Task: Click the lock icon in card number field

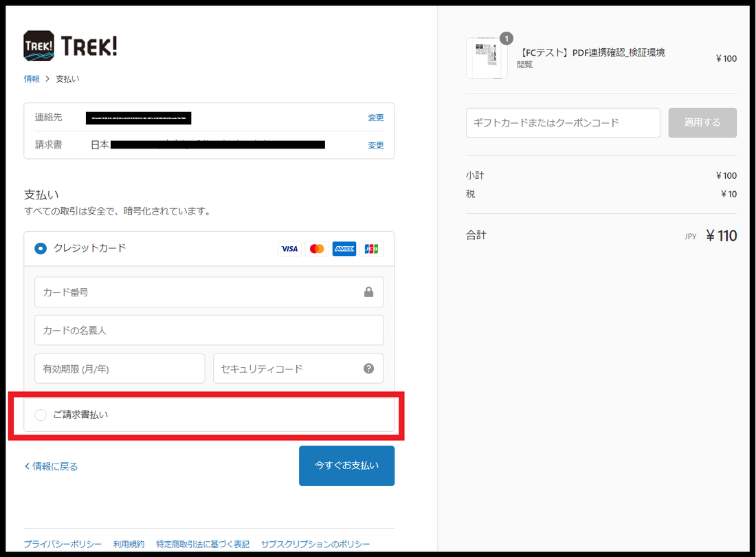Action: (369, 292)
